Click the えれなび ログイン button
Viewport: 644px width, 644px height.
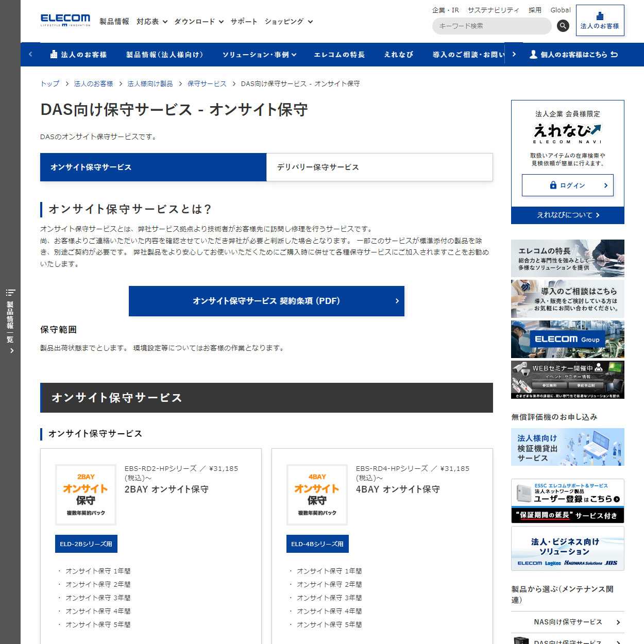click(x=567, y=185)
